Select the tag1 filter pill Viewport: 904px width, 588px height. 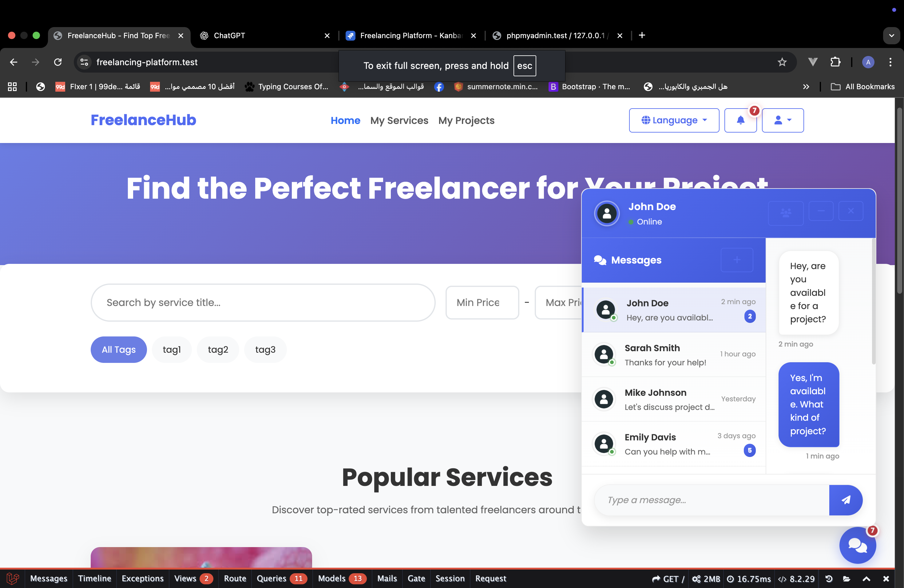pos(172,349)
